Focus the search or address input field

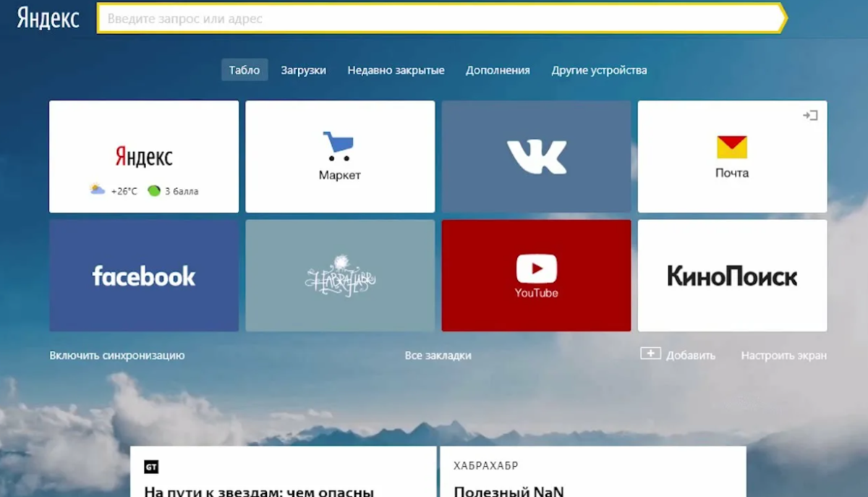click(441, 19)
